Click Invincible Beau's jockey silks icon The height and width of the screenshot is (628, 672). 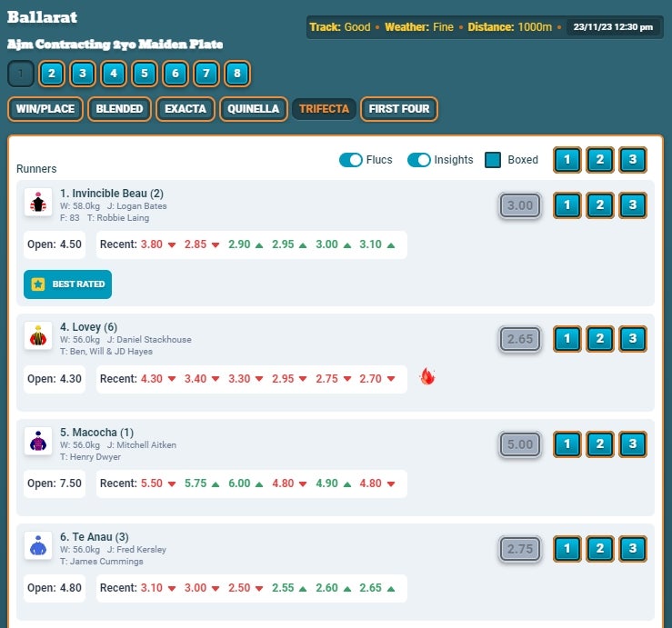(x=38, y=202)
